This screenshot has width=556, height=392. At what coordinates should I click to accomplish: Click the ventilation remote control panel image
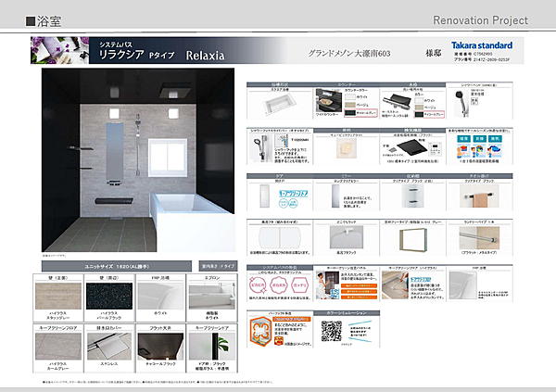click(435, 149)
